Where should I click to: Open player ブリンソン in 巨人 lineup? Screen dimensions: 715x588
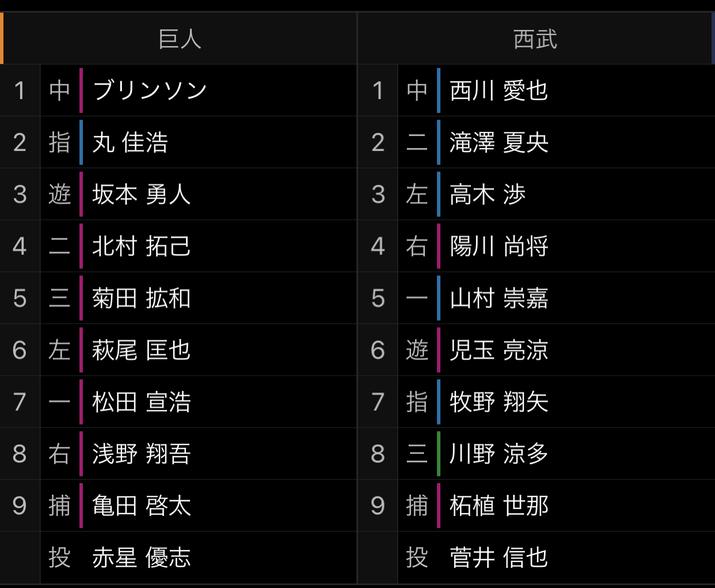coord(150,90)
